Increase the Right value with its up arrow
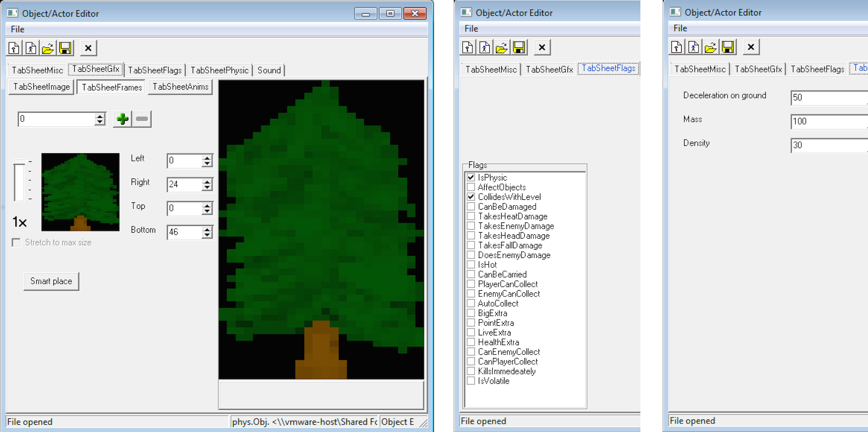The width and height of the screenshot is (868, 432). point(207,182)
